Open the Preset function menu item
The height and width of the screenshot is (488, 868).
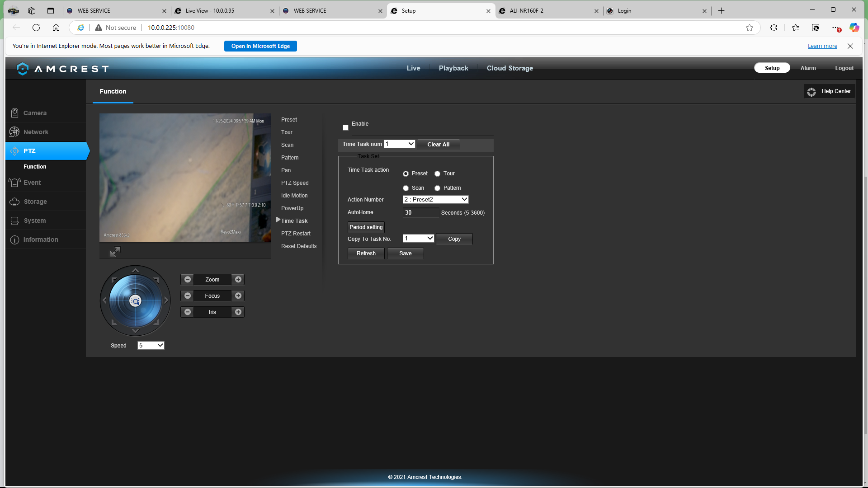(289, 120)
